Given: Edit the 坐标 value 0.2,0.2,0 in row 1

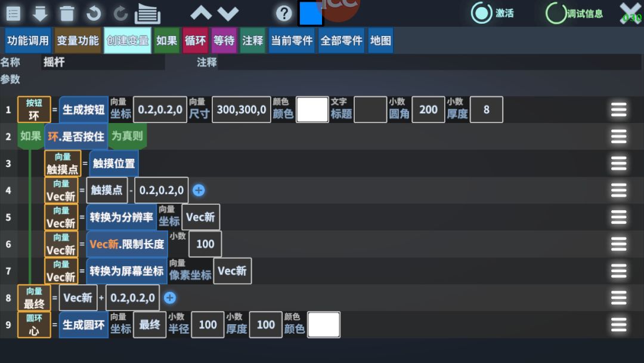Looking at the screenshot, I should point(160,110).
